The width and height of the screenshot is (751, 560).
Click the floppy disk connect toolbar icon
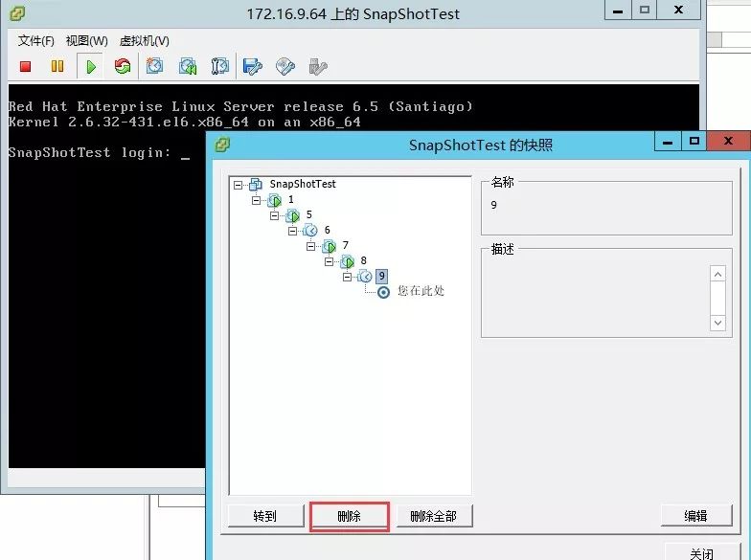[253, 66]
